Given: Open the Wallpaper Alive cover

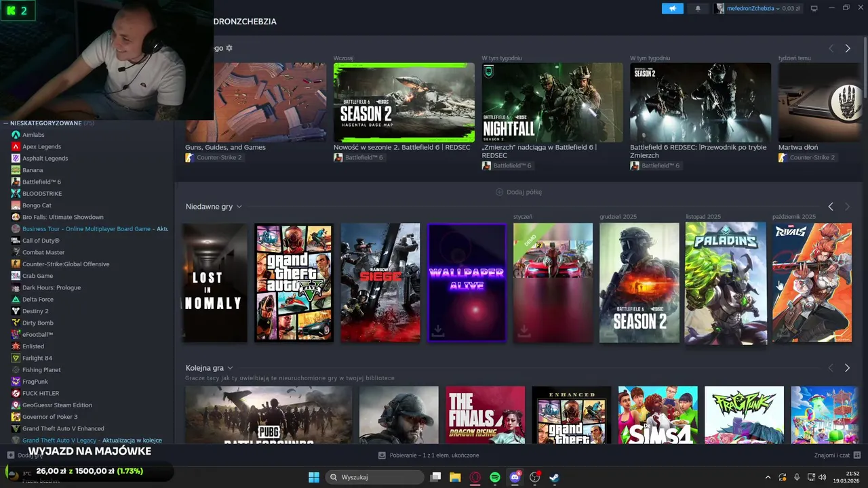Looking at the screenshot, I should pyautogui.click(x=467, y=283).
